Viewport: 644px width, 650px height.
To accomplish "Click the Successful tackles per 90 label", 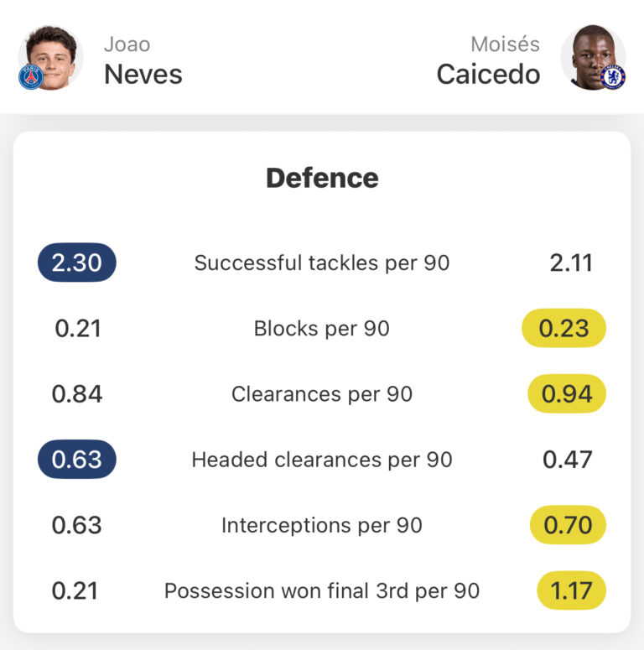I will 322,263.
